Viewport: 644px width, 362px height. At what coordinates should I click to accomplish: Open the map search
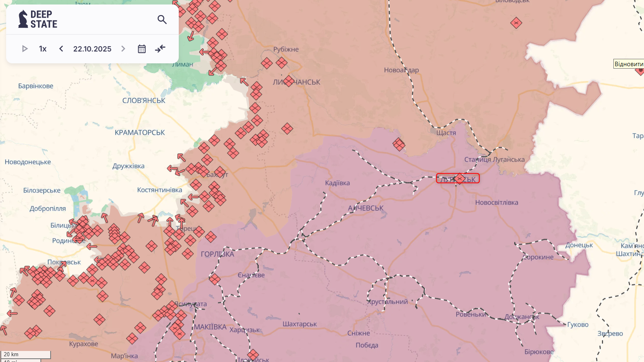[x=162, y=20]
